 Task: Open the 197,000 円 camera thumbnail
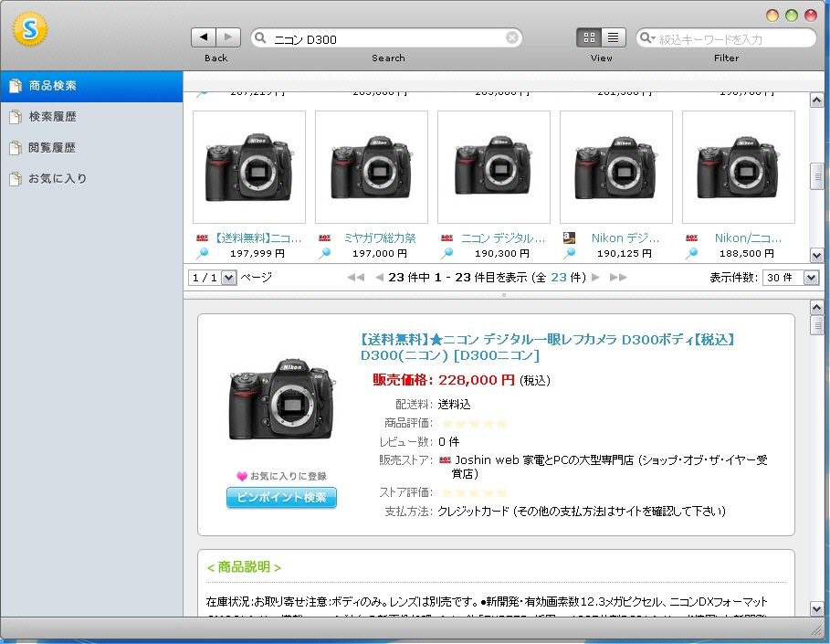point(372,167)
